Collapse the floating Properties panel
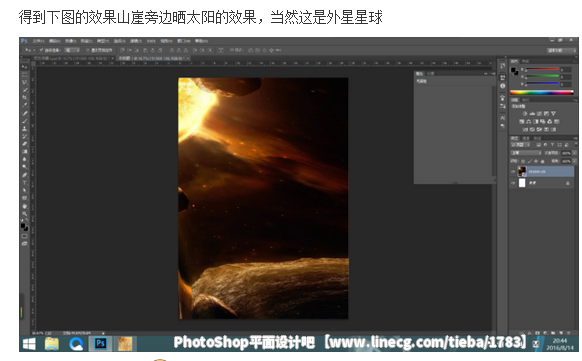Screen dimensions: 582x361 pos(485,73)
